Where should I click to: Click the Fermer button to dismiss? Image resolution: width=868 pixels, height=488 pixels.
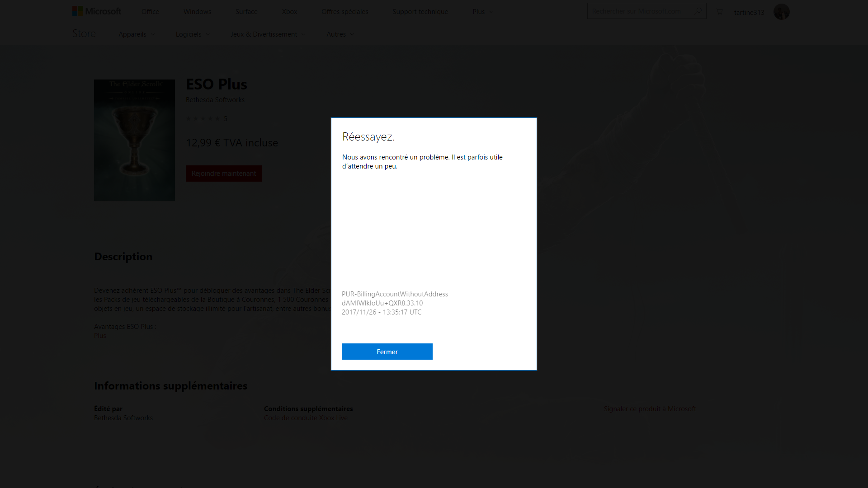387,352
